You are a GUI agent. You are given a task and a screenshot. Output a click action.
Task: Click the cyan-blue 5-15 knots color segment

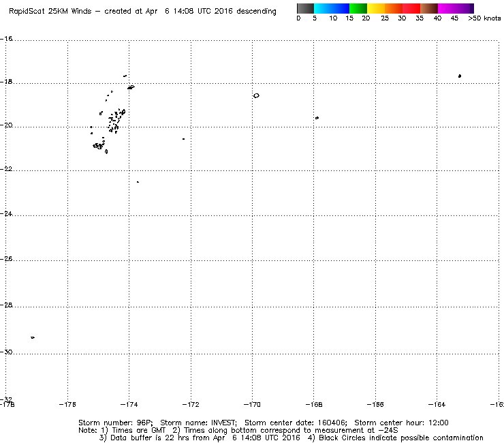(x=332, y=8)
